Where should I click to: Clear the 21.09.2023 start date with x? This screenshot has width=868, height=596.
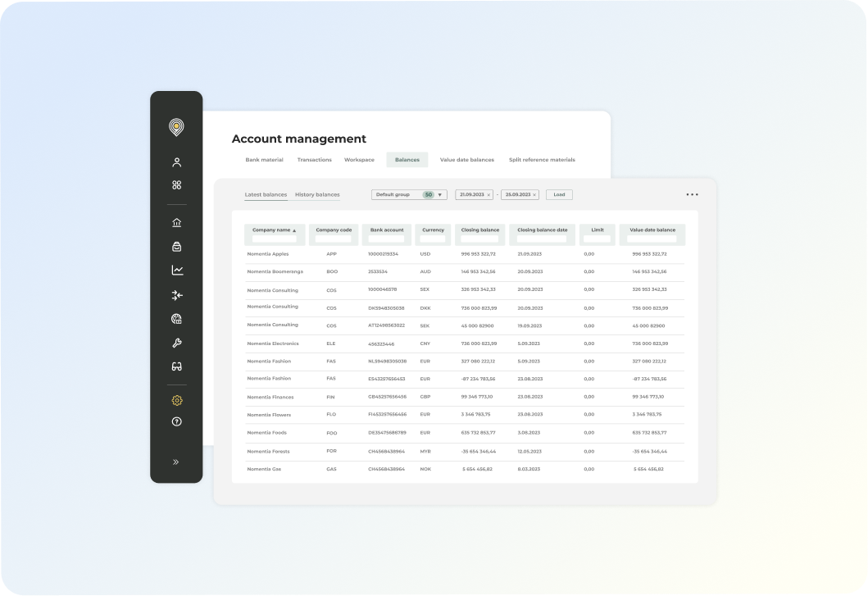[489, 195]
